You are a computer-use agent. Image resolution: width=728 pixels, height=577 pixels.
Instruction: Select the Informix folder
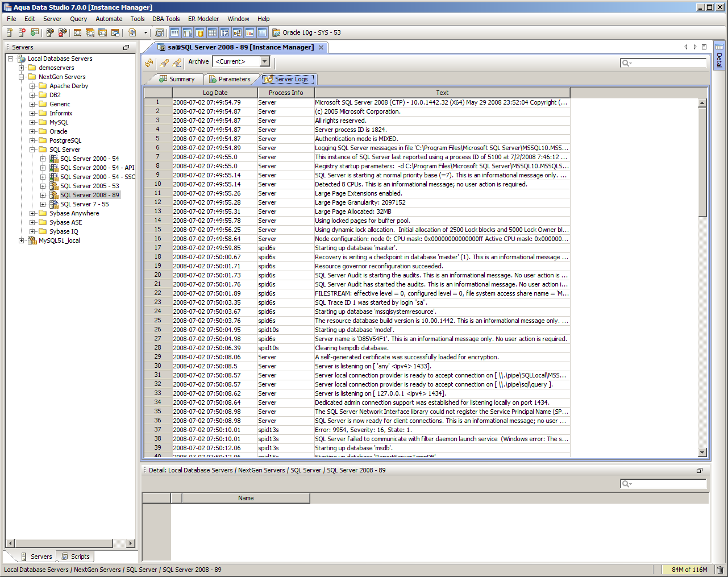(61, 113)
